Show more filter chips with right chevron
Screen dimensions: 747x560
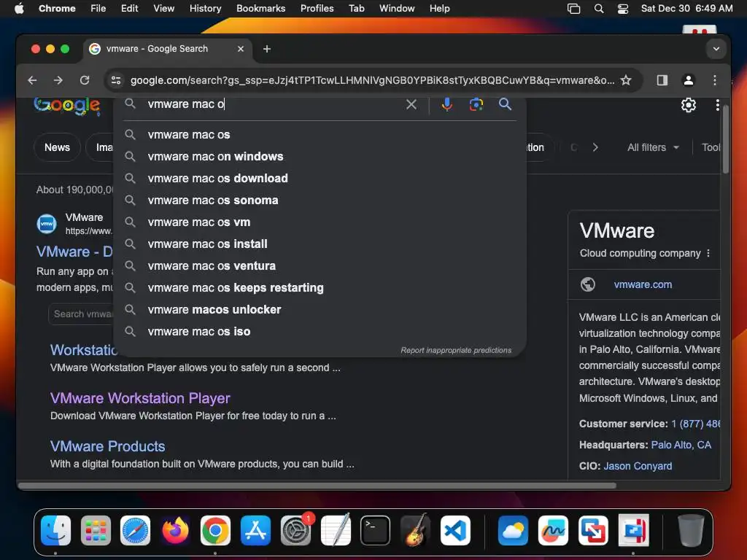pos(595,147)
